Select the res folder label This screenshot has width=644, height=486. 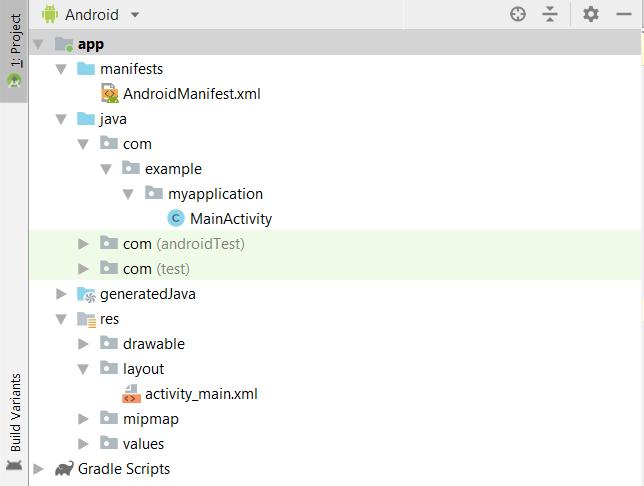(x=109, y=319)
